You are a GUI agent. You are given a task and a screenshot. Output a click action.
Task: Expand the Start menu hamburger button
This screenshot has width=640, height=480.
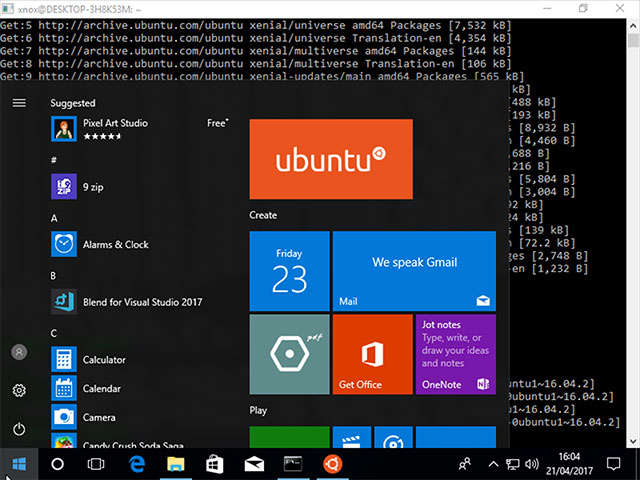pos(19,103)
